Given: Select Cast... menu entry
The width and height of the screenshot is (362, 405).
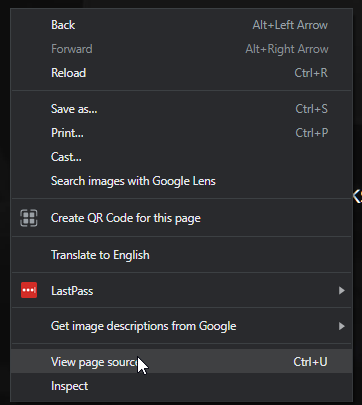Looking at the screenshot, I should [182, 157].
